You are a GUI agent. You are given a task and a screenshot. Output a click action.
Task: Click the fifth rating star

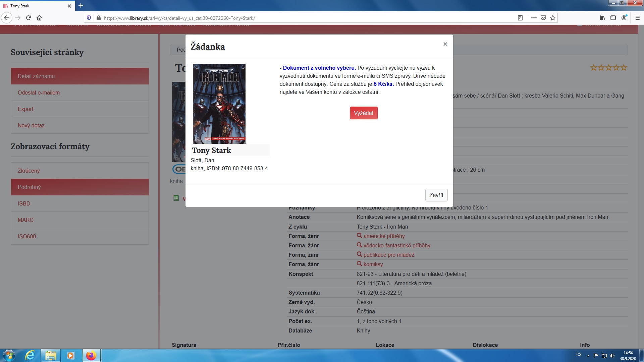[624, 68]
